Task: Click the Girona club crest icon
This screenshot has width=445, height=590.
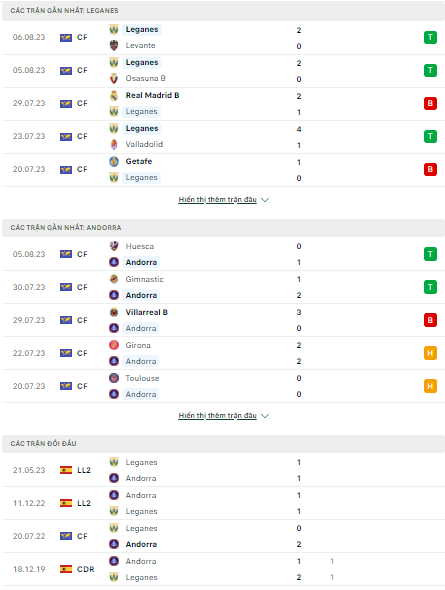Action: [114, 345]
